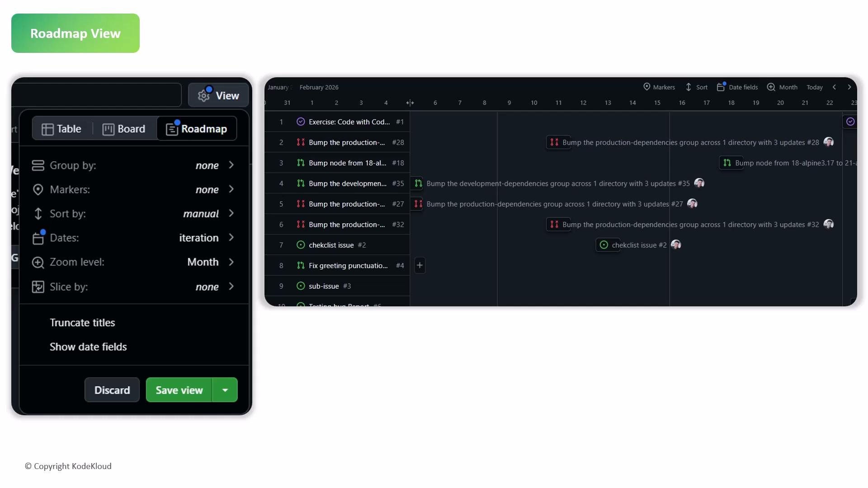Click the Group by rows icon

point(38,165)
